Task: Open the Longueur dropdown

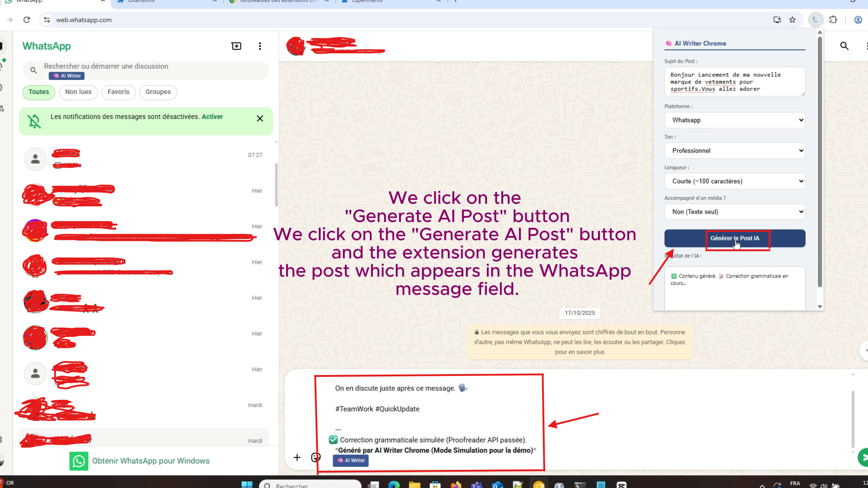Action: (735, 181)
